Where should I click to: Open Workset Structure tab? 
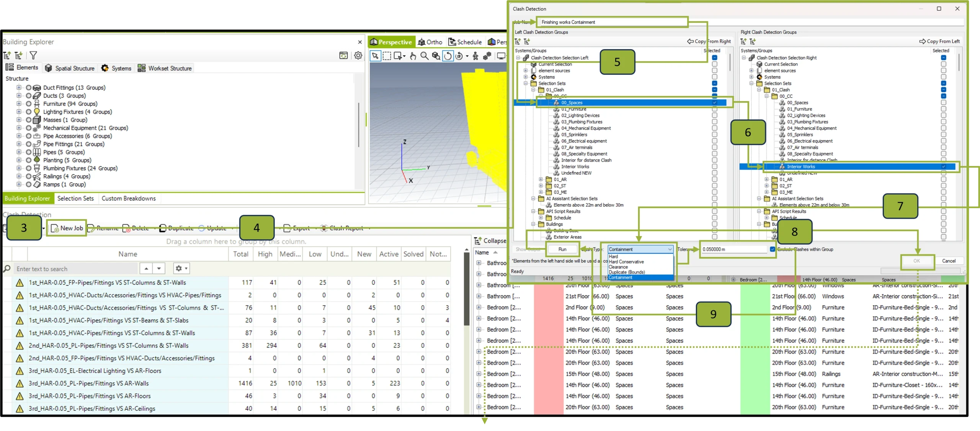tap(165, 68)
